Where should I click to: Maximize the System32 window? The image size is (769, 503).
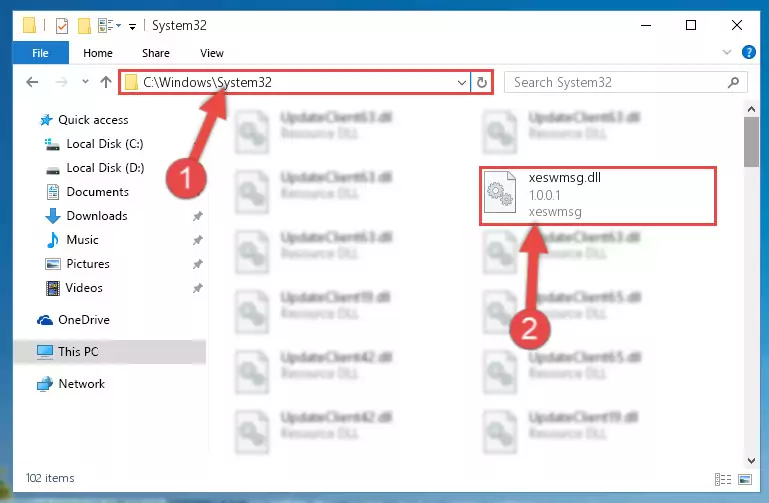click(x=691, y=25)
